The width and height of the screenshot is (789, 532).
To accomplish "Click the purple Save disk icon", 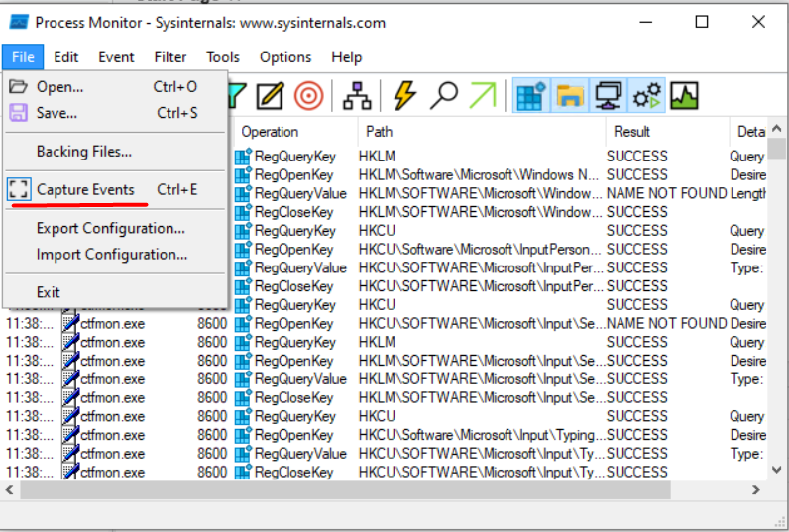I will coord(18,113).
